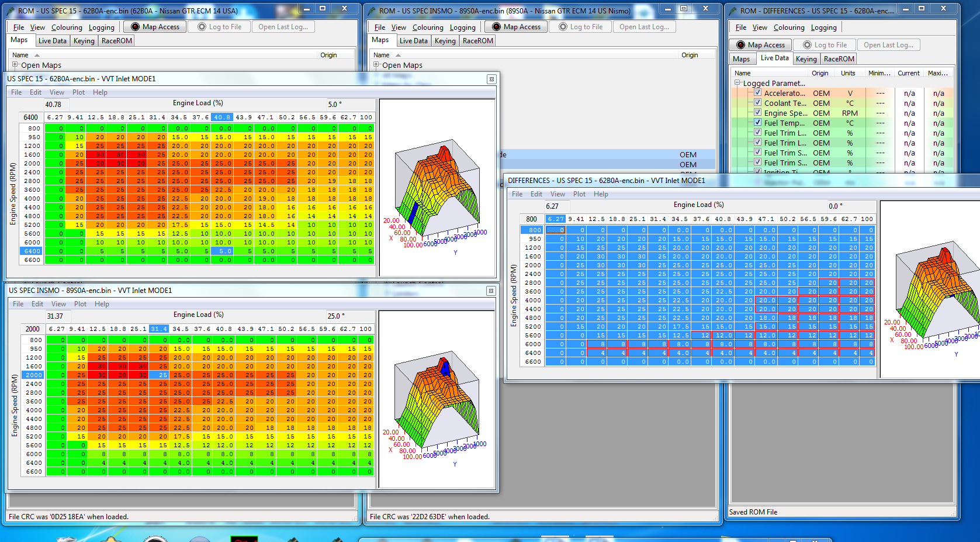Close the US SPEC INSMO VVT Inlet MODE1 map
Image resolution: width=980 pixels, height=542 pixels.
[x=491, y=291]
